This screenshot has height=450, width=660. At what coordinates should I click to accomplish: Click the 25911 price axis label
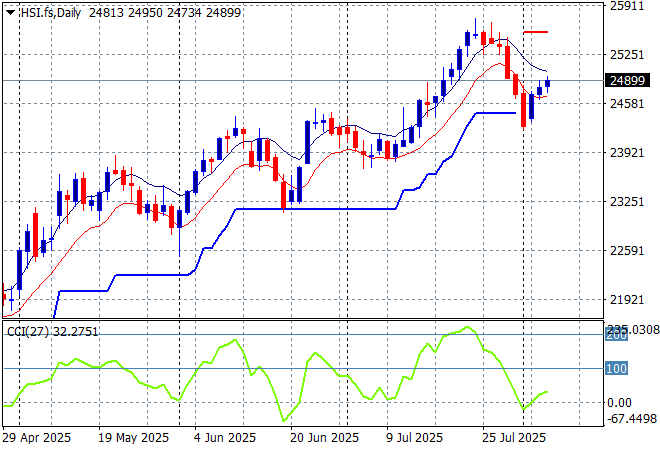[x=627, y=6]
